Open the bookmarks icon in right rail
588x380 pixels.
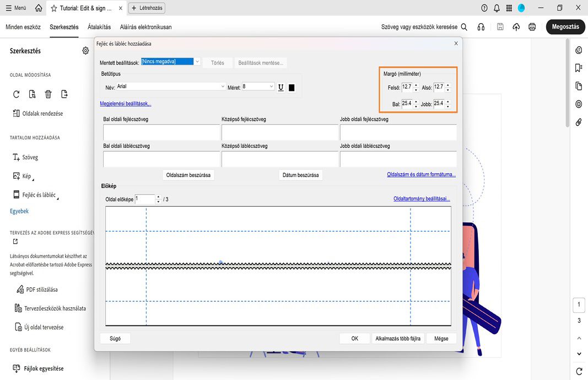pyautogui.click(x=579, y=68)
